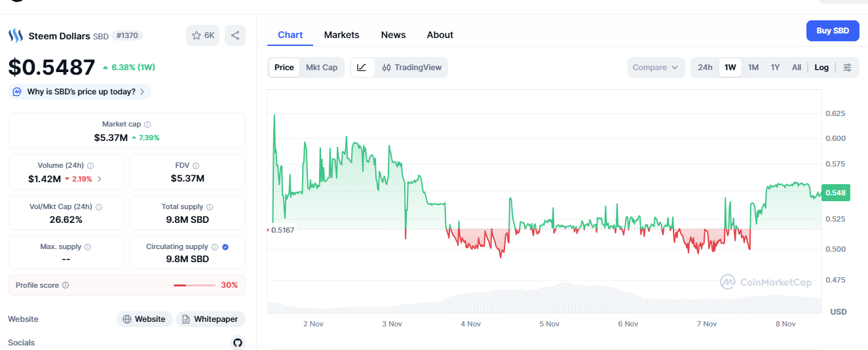Click the AI icon in price question
Image resolution: width=868 pixels, height=350 pixels.
tap(17, 92)
